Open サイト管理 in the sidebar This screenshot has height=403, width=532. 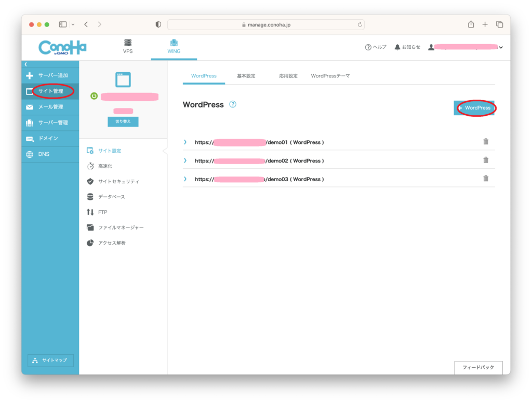pyautogui.click(x=50, y=91)
